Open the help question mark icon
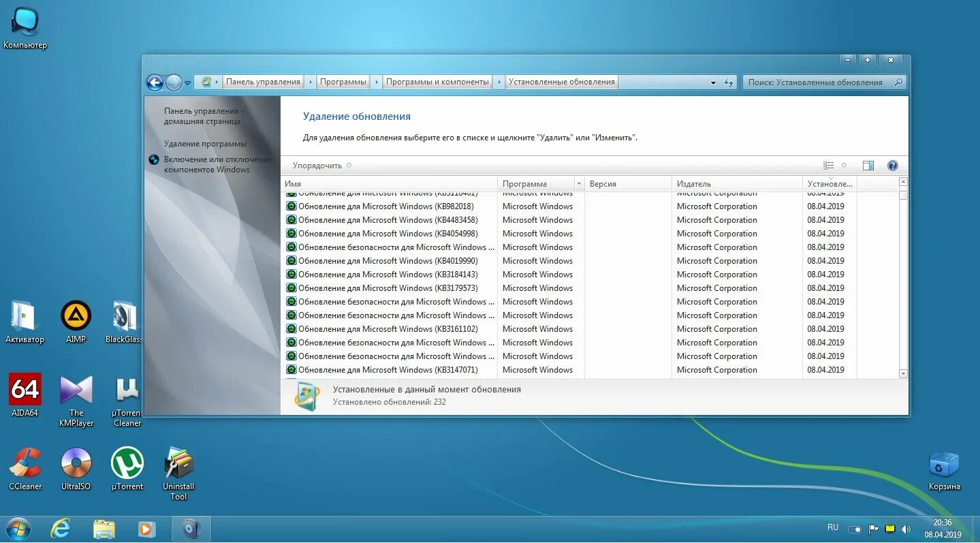Viewport: 980px width, 543px height. (893, 166)
